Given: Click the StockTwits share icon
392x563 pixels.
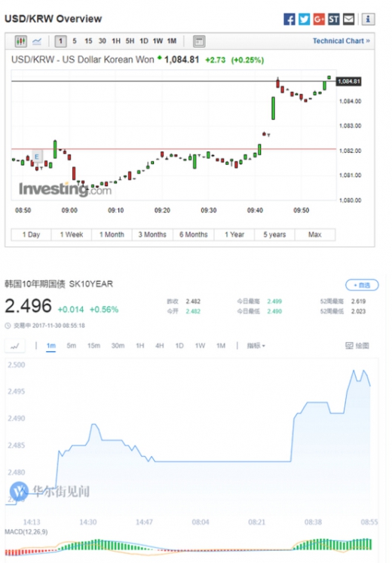Looking at the screenshot, I should coord(333,19).
